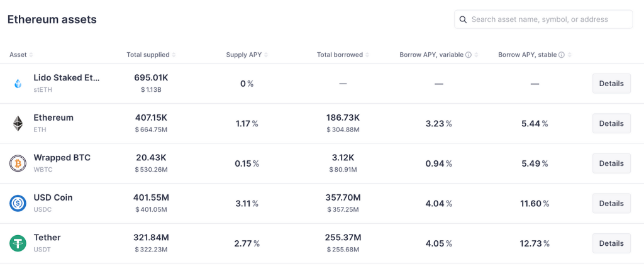Select the Lido Staked Et... asset name

coord(67,77)
